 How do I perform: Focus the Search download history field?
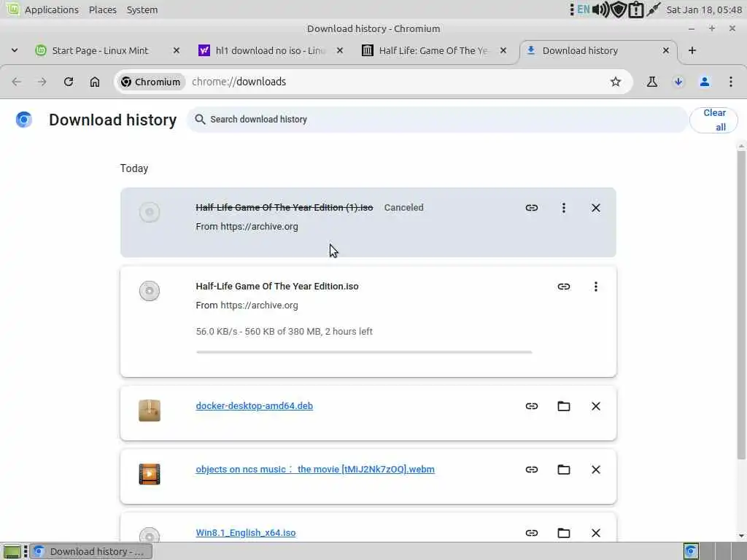438,120
